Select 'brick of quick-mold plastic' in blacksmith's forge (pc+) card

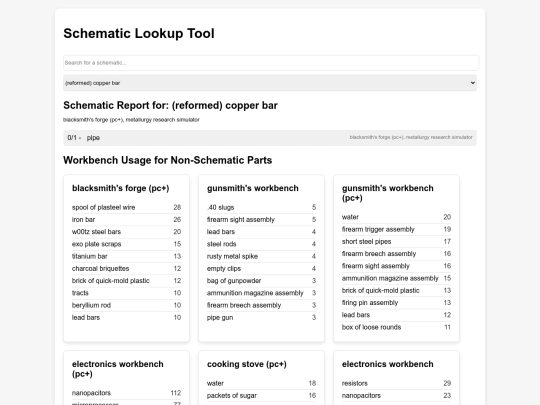click(126, 281)
